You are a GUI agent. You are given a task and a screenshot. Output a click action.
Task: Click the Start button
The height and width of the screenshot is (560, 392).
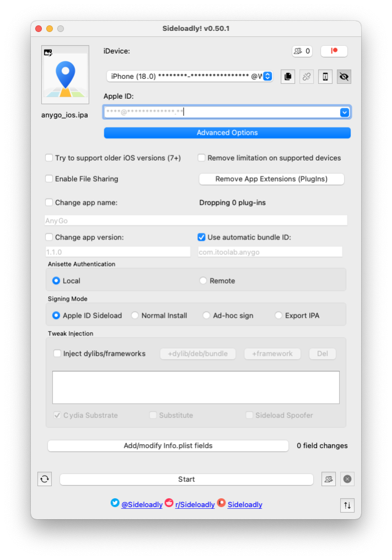coord(186,479)
